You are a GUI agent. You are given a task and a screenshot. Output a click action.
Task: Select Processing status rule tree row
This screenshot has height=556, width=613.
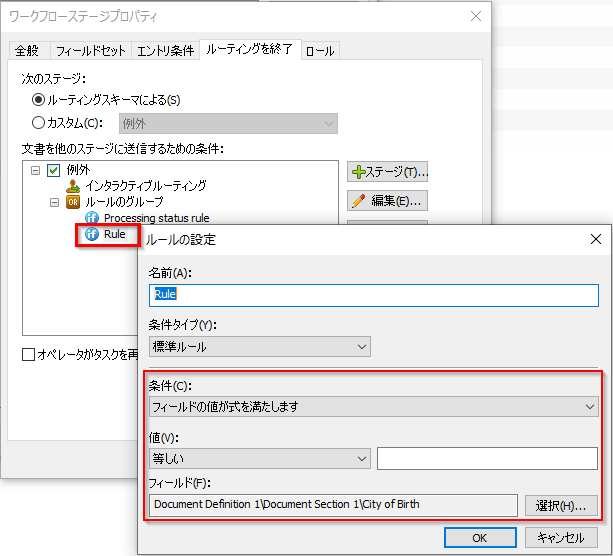coord(156,218)
